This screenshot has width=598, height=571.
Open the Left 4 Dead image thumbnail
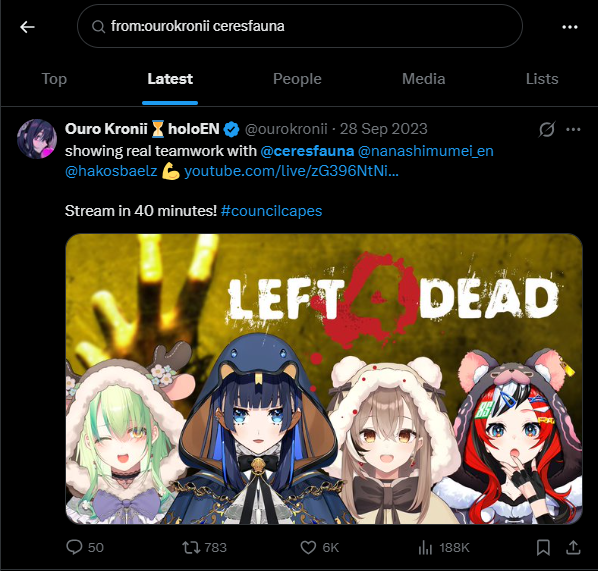(324, 379)
